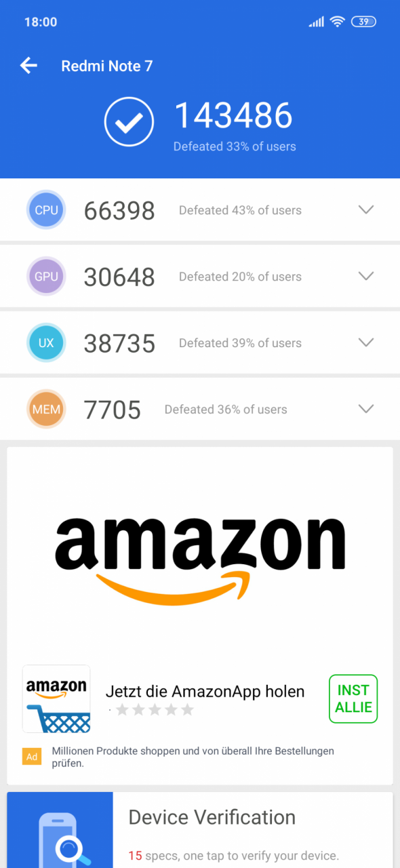This screenshot has width=400, height=868.
Task: Expand the UX score details chevron
Action: (366, 343)
